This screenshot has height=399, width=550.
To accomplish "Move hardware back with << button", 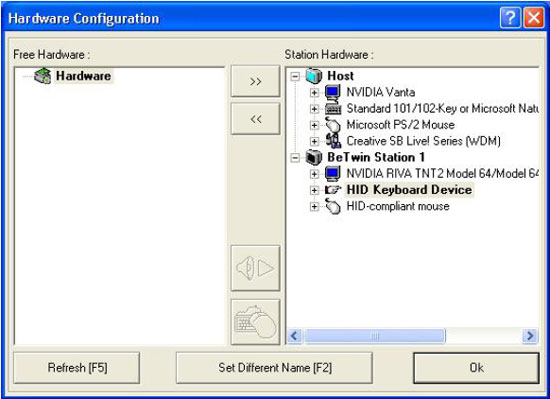I will [255, 119].
